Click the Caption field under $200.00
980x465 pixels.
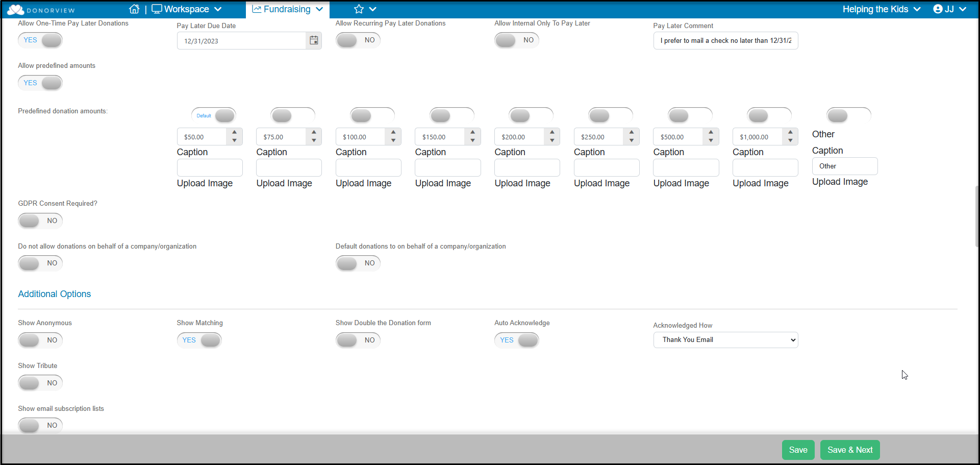pyautogui.click(x=527, y=167)
